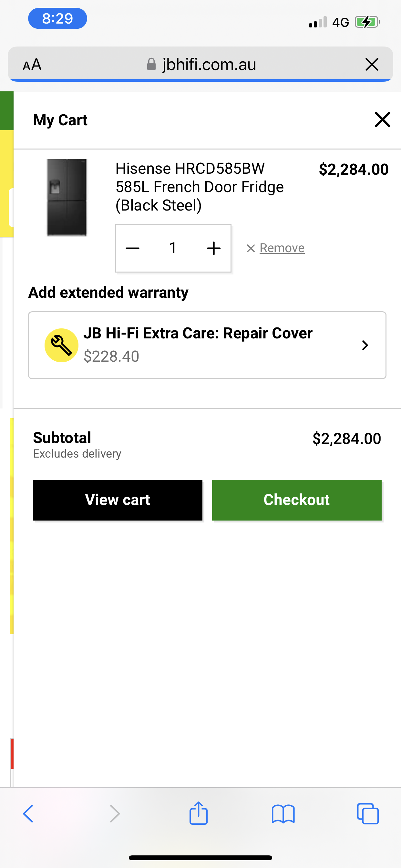The height and width of the screenshot is (868, 401).
Task: Close the My Cart panel
Action: pyautogui.click(x=382, y=119)
